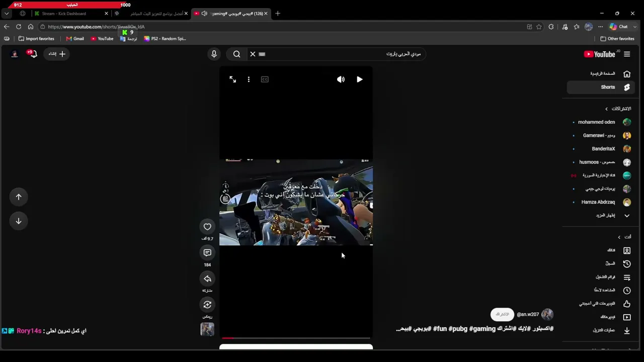Open mohammed oden channel
The image size is (644, 362).
[601, 122]
